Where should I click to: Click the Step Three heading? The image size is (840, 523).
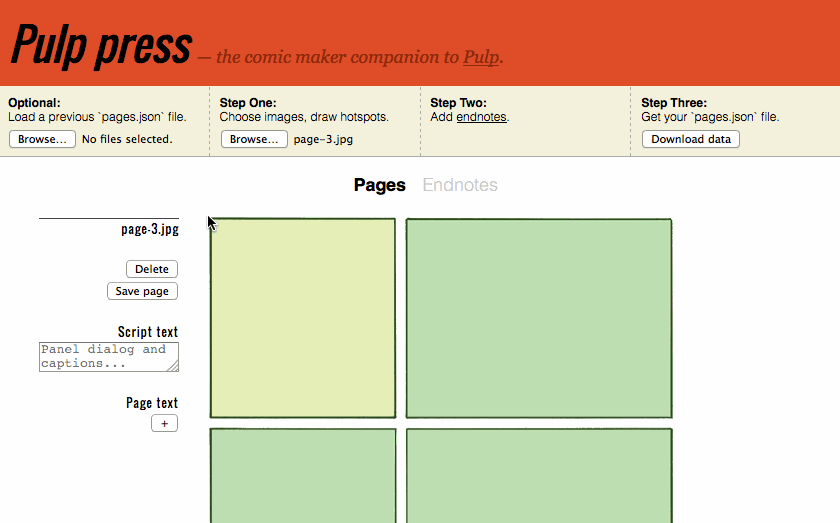pos(674,103)
